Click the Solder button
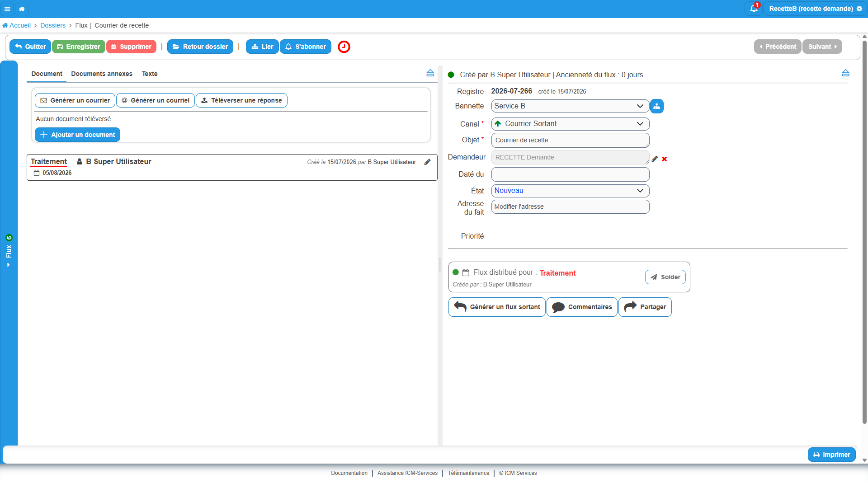 [665, 277]
